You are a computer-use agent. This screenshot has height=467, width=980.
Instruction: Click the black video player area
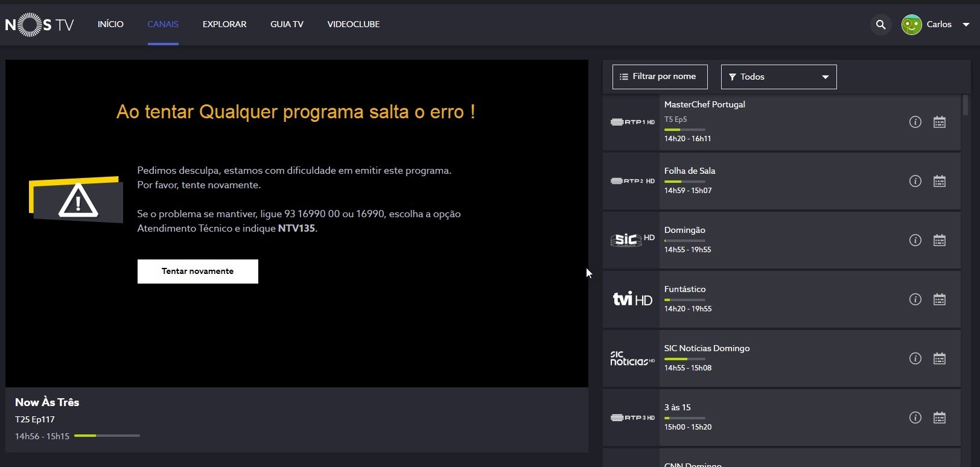point(297,223)
